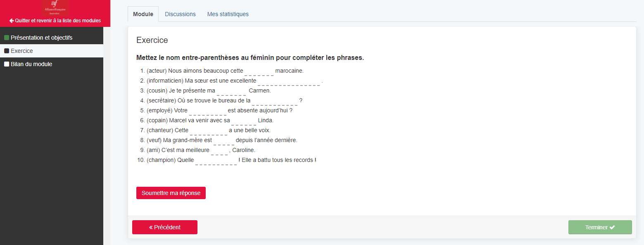Image resolution: width=644 pixels, height=245 pixels.
Task: Open the Module tab
Action: click(x=143, y=14)
